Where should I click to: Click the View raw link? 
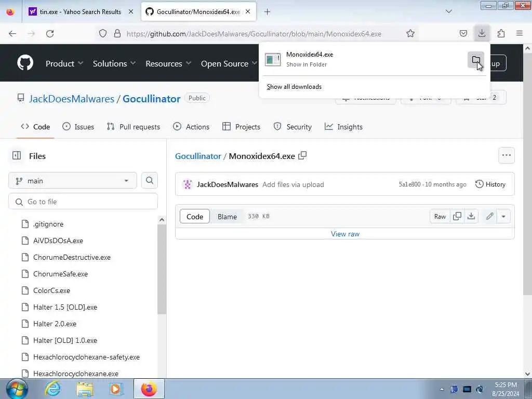coord(345,234)
